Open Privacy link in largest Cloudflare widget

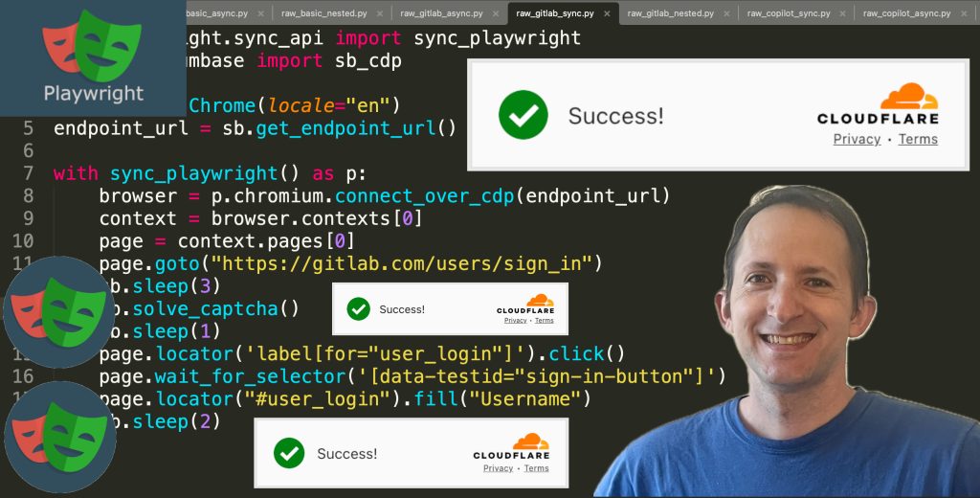[x=857, y=140]
